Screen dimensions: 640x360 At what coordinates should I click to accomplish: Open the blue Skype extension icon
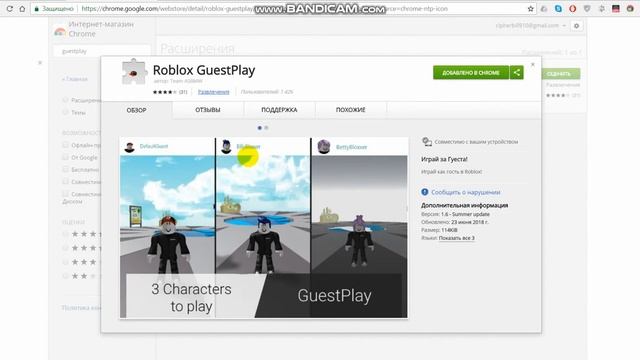(x=558, y=9)
